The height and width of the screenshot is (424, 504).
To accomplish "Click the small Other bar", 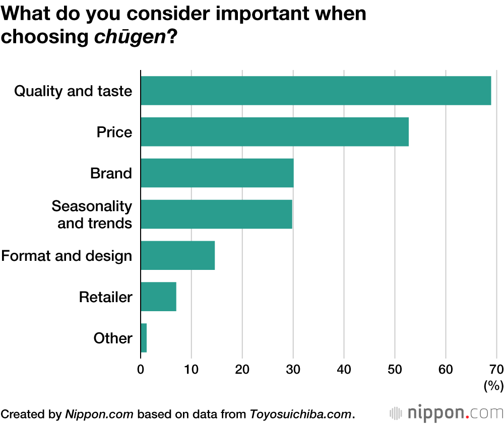I will coord(144,338).
